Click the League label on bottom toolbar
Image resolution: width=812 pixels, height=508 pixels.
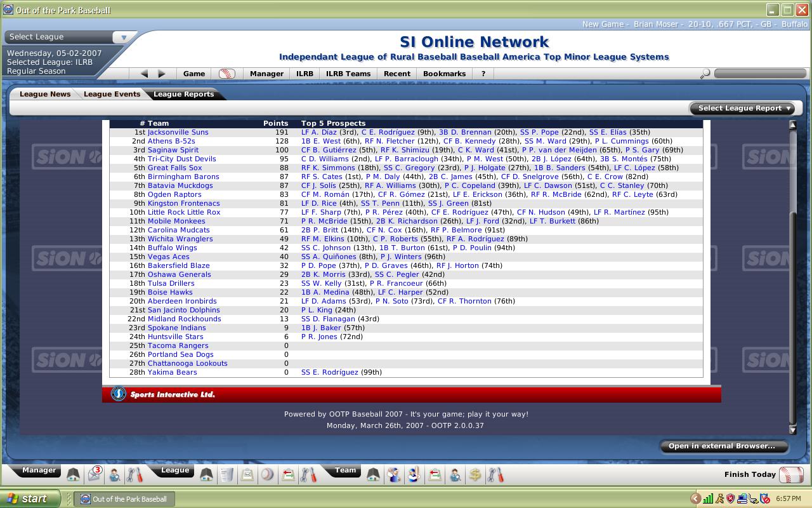pos(174,471)
